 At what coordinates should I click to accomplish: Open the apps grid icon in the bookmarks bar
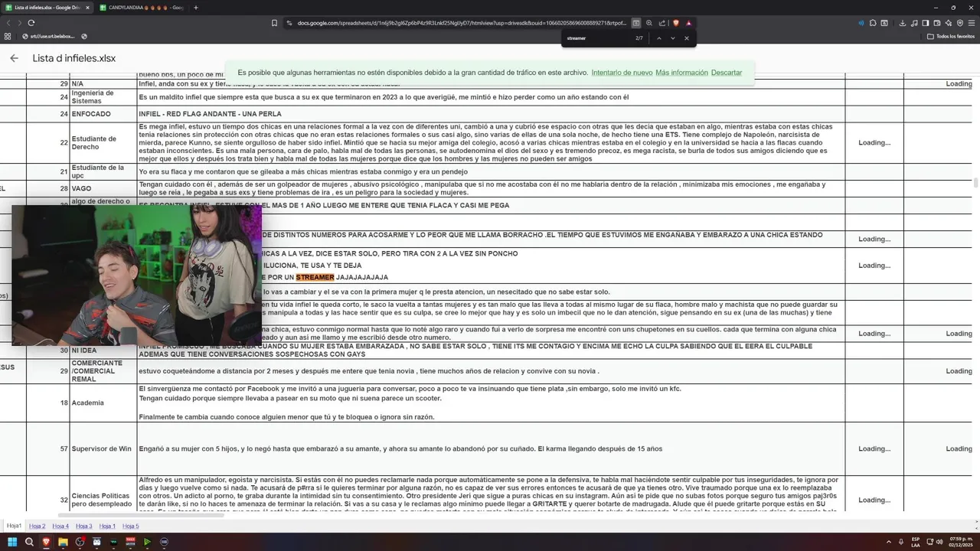(8, 36)
